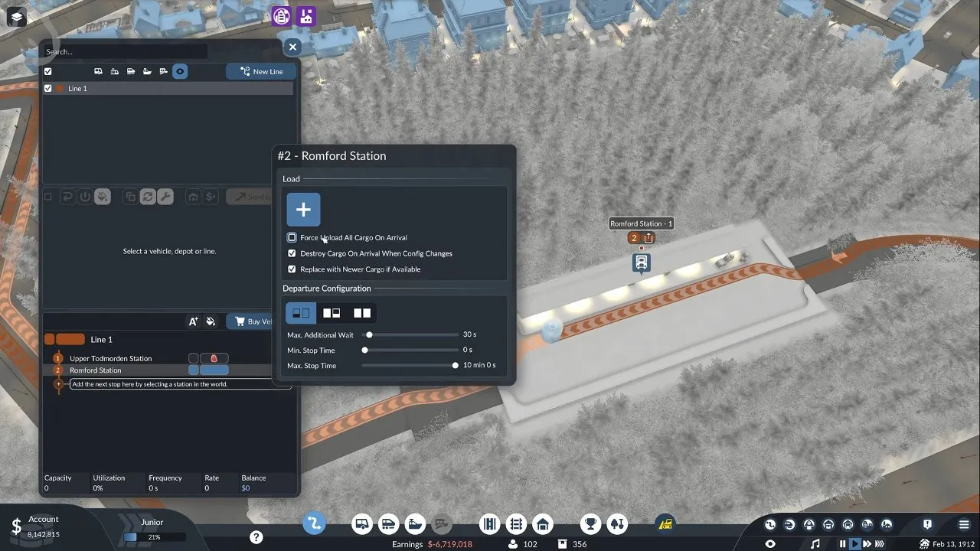Open the hamburger main menu
Image resolution: width=980 pixels, height=551 pixels.
pyautogui.click(x=963, y=524)
